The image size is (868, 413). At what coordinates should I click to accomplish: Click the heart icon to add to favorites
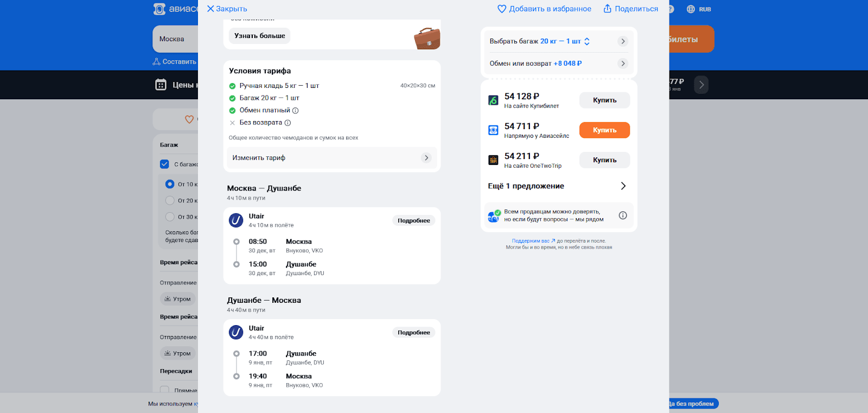tap(502, 9)
